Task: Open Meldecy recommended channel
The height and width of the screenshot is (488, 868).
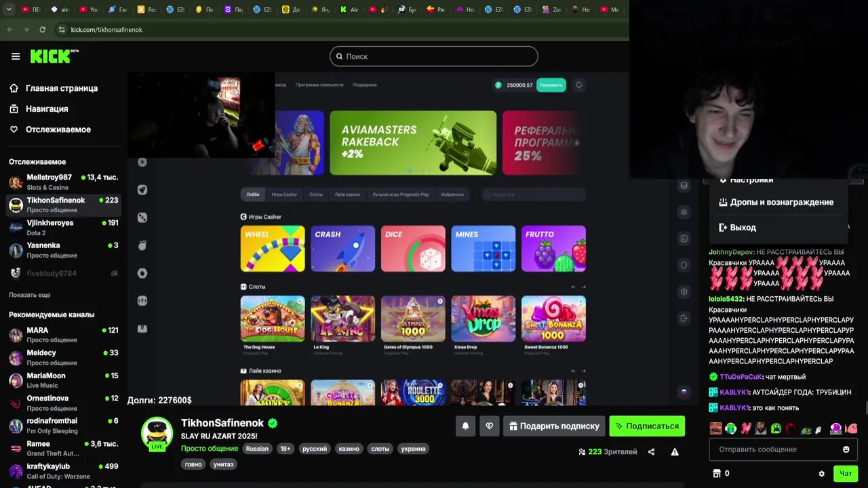Action: point(64,357)
